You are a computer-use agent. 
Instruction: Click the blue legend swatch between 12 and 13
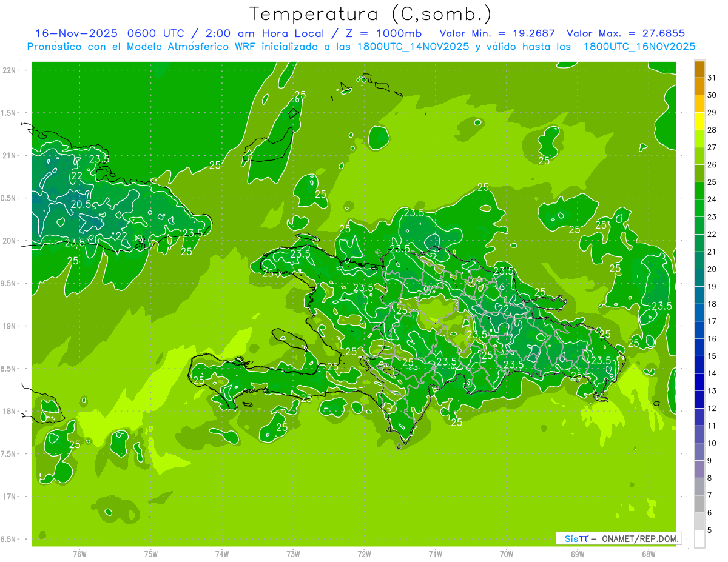click(x=699, y=400)
